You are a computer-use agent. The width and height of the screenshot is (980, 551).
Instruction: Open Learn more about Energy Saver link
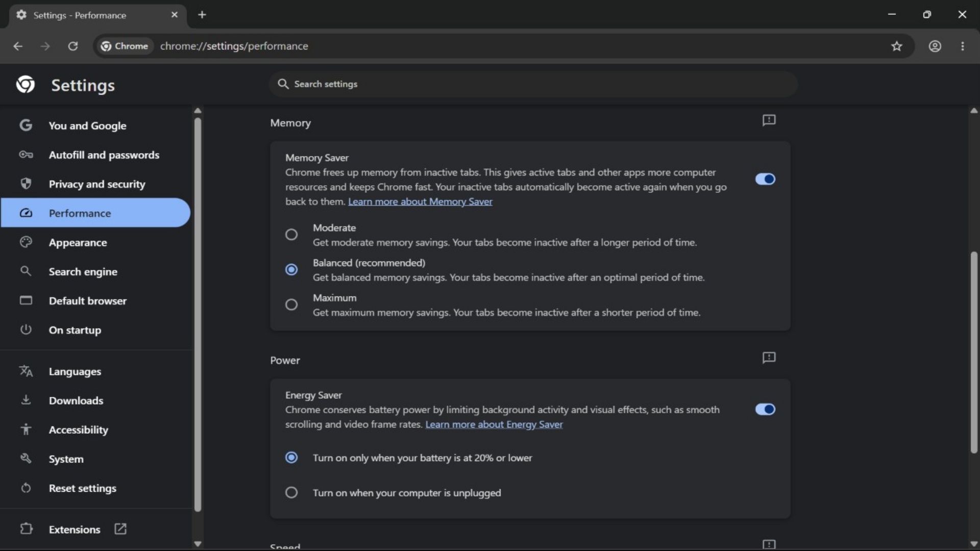pyautogui.click(x=494, y=424)
